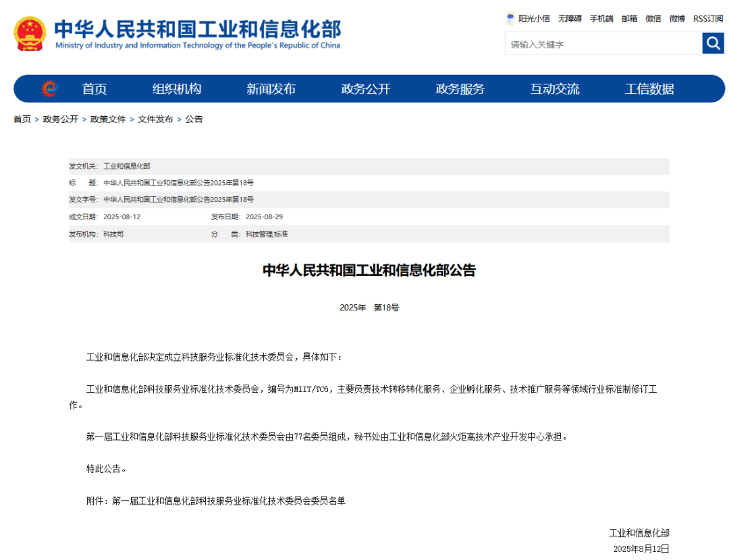Click the 发文字号 row value text
The width and height of the screenshot is (729, 560).
(x=178, y=199)
